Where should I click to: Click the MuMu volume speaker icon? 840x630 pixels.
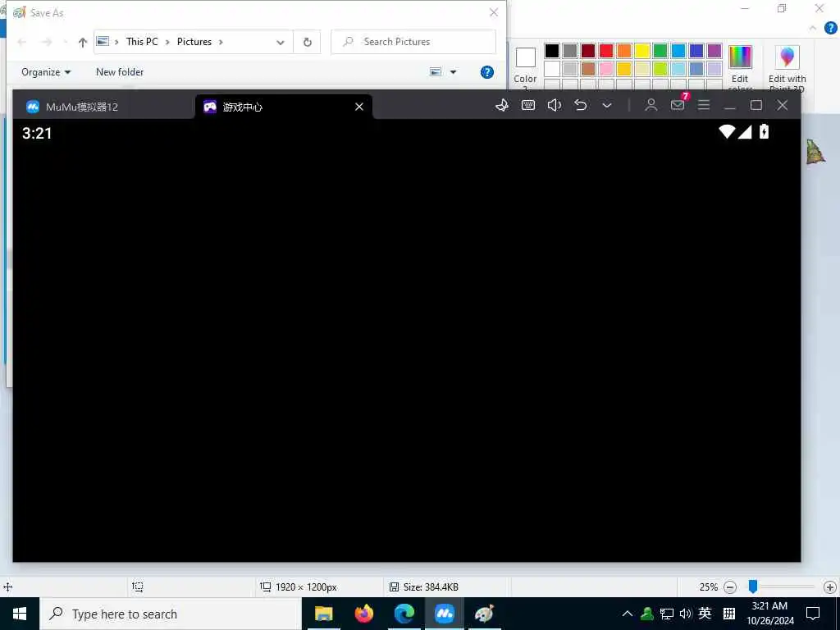pyautogui.click(x=555, y=105)
